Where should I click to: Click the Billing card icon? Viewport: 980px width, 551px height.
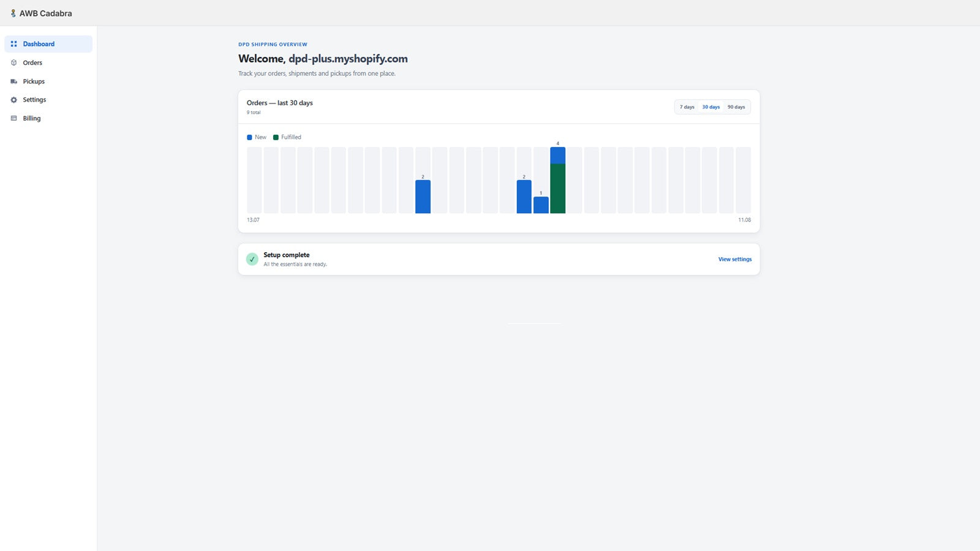pos(13,118)
